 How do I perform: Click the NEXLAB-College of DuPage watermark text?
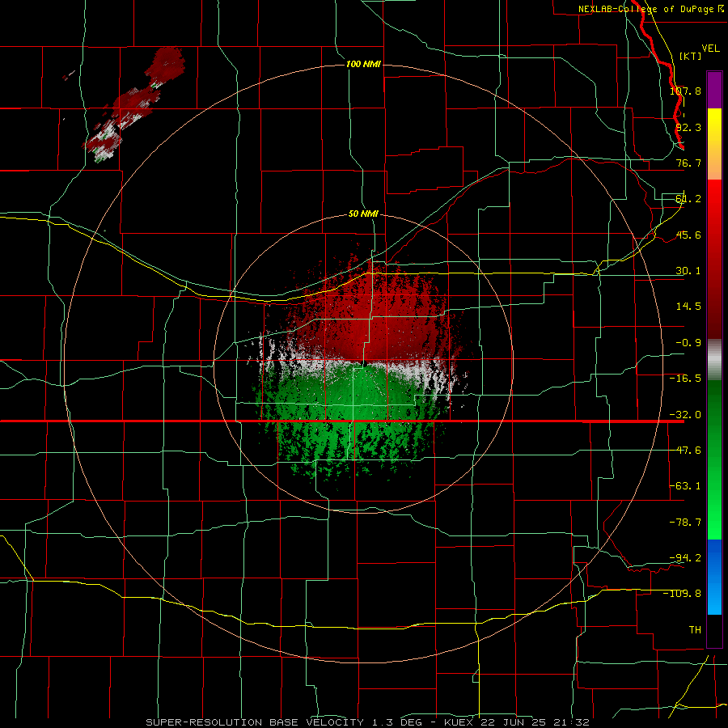pos(651,9)
